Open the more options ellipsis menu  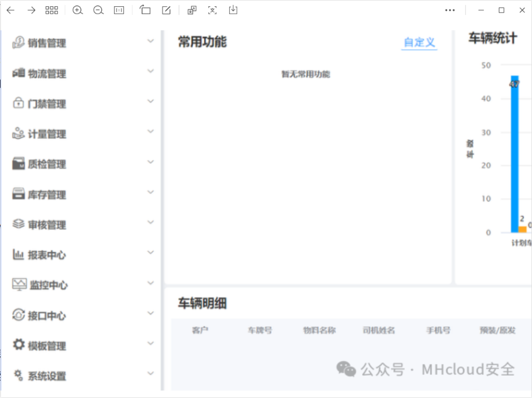coord(450,10)
